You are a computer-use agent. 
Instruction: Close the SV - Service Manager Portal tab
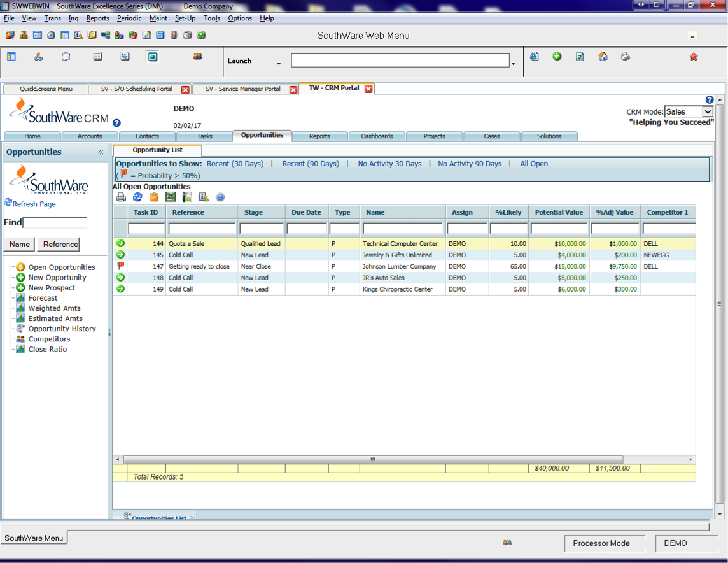[293, 90]
